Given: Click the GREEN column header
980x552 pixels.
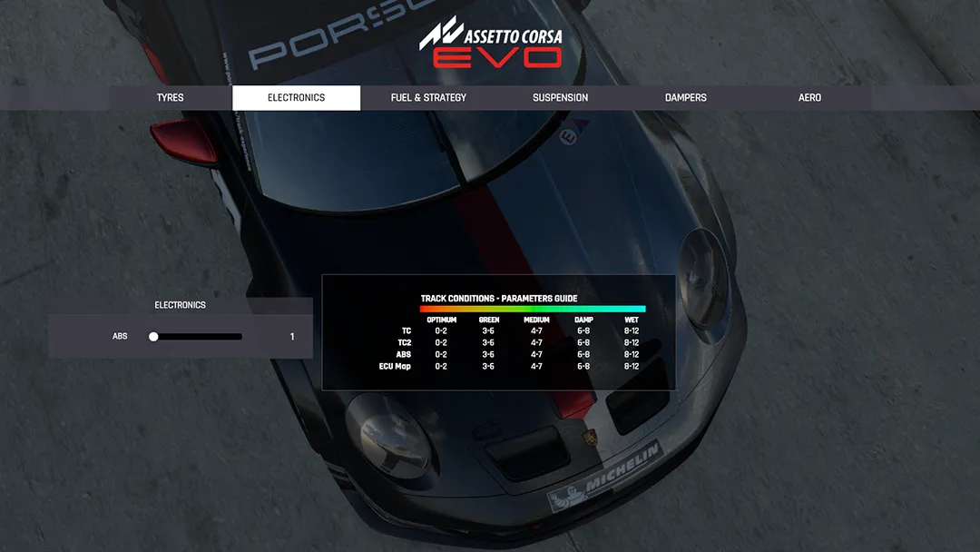Looking at the screenshot, I should click(x=487, y=320).
